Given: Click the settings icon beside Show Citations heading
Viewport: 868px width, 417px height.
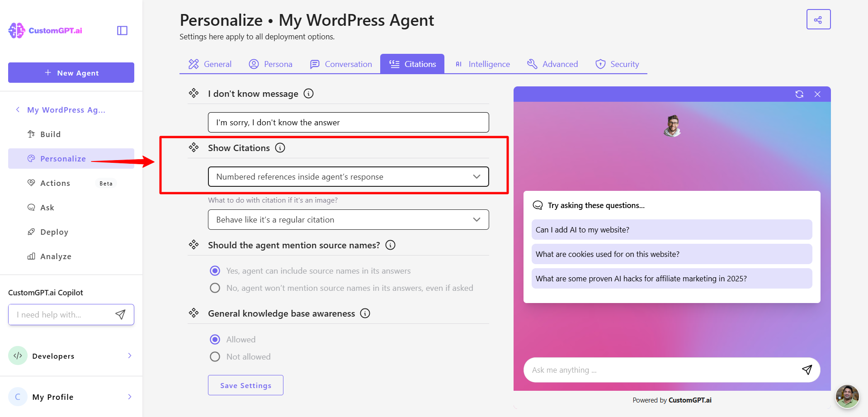Looking at the screenshot, I should (x=194, y=147).
